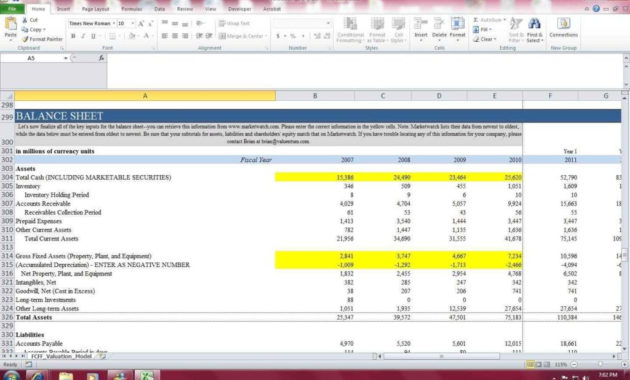630x380 pixels.
Task: Click the Borders icon
Action: tap(112, 36)
